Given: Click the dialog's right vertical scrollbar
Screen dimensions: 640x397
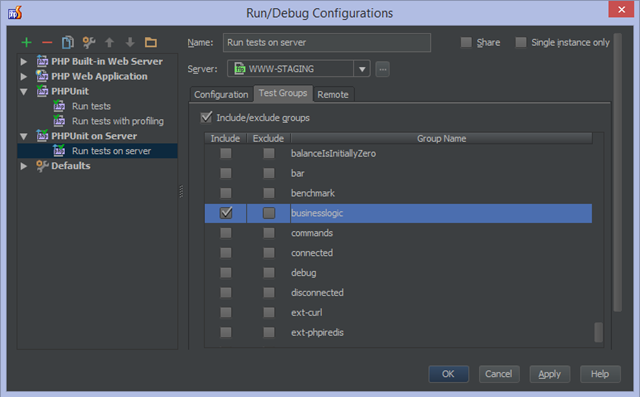Looking at the screenshot, I should (617, 172).
